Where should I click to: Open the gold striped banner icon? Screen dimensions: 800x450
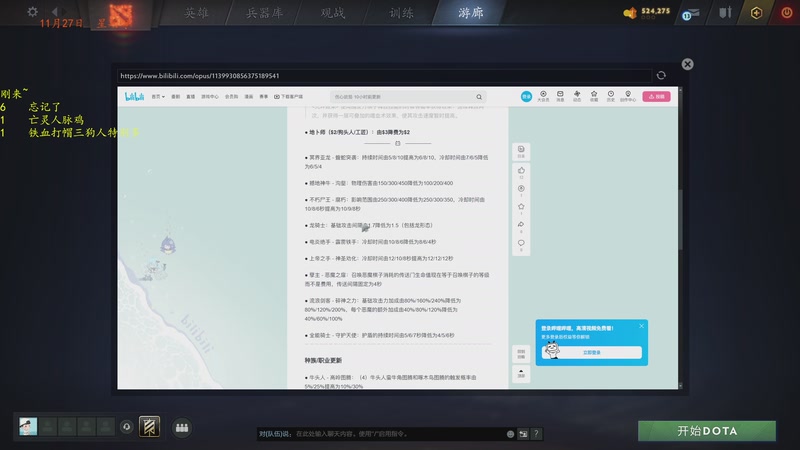(x=149, y=427)
